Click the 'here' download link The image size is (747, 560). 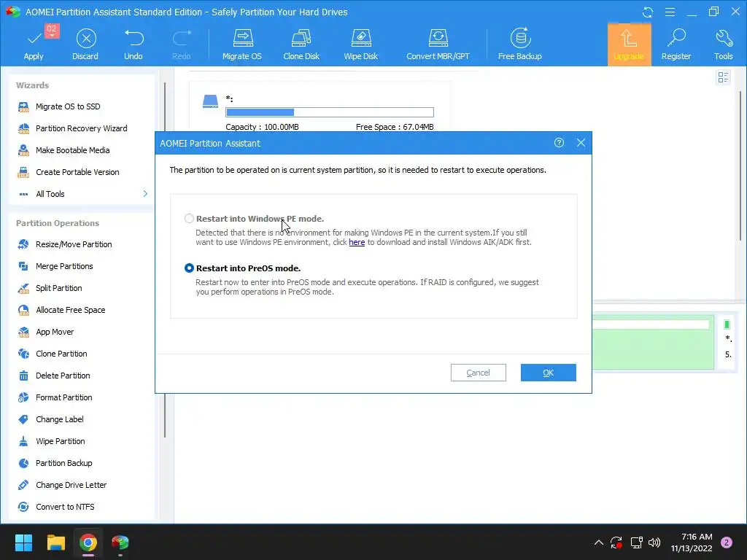click(357, 242)
